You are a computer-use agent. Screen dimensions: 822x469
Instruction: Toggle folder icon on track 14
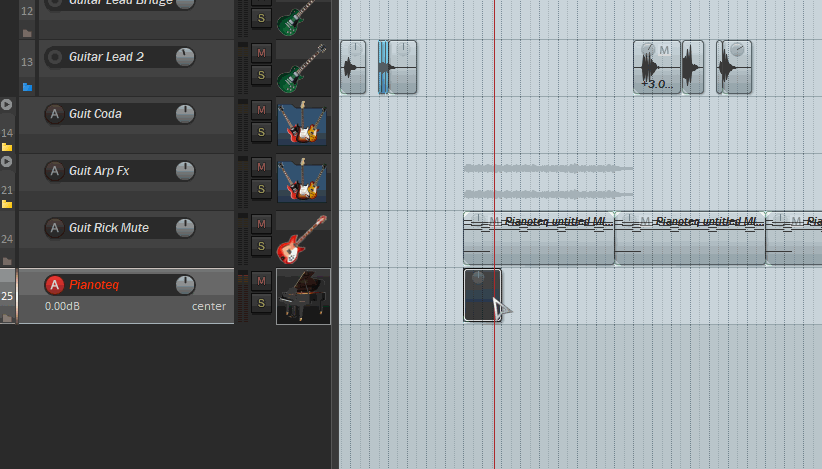(x=7, y=147)
